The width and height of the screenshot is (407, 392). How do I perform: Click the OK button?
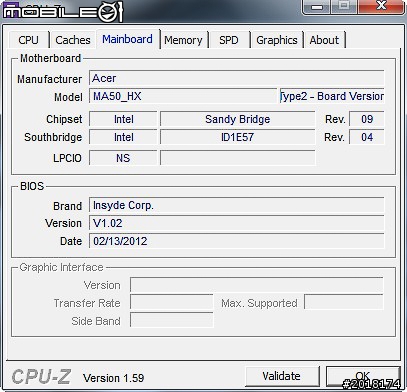click(363, 376)
